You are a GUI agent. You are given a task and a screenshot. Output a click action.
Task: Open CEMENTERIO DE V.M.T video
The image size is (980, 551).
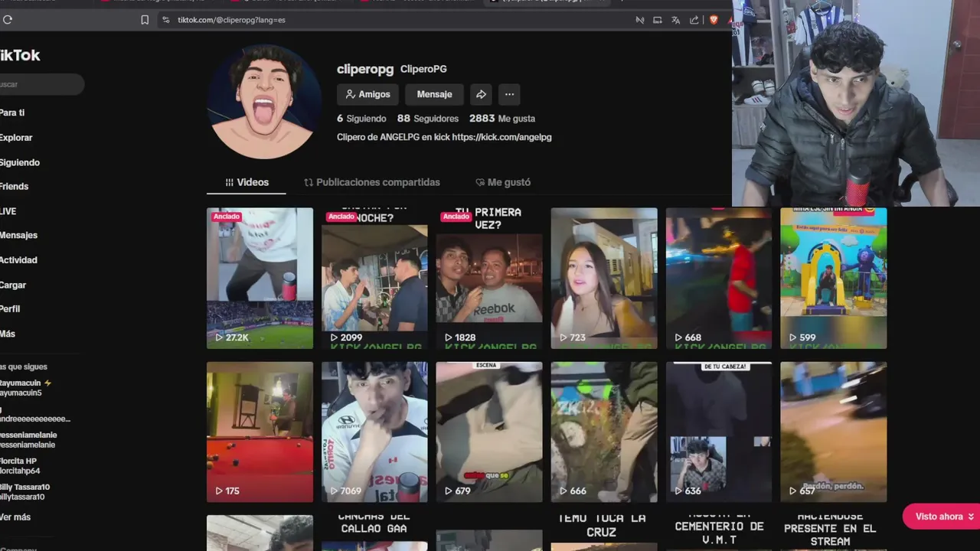pyautogui.click(x=719, y=533)
